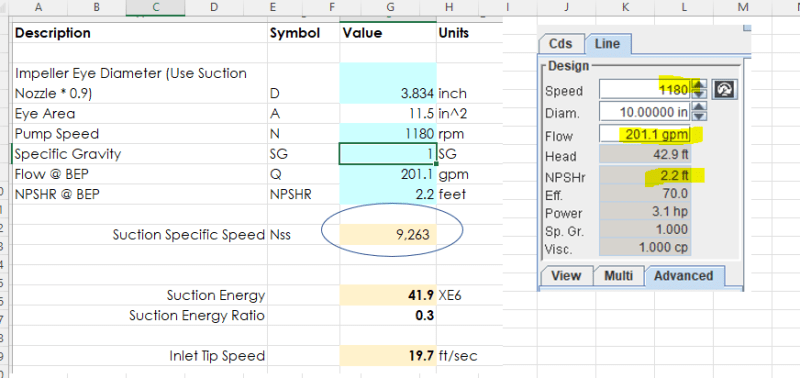Select the Pump Speed cell 1180 rpm
800x378 pixels.
click(x=388, y=134)
